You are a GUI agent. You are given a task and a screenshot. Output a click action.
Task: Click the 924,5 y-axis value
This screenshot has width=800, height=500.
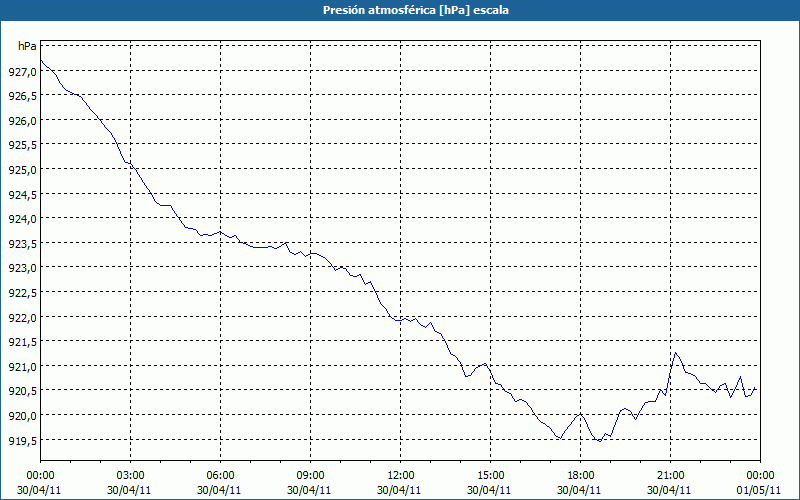coord(23,195)
